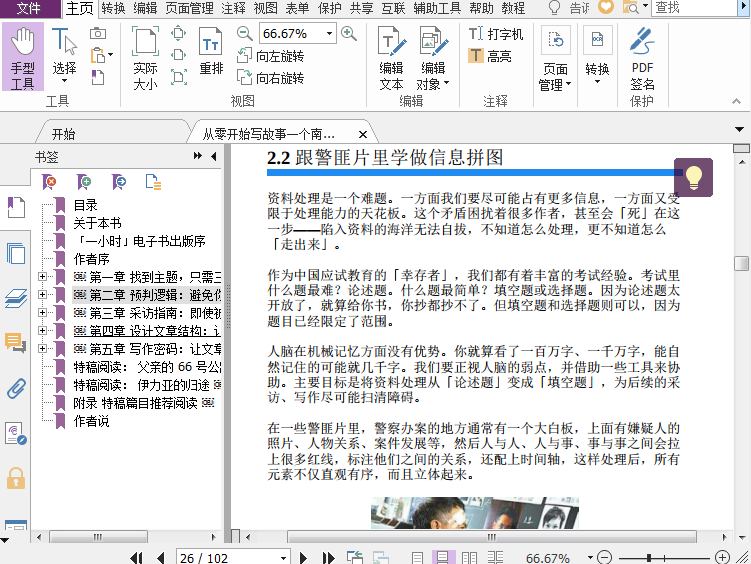Click the bookmark options page icon
Image resolution: width=751 pixels, height=564 pixels.
click(153, 182)
